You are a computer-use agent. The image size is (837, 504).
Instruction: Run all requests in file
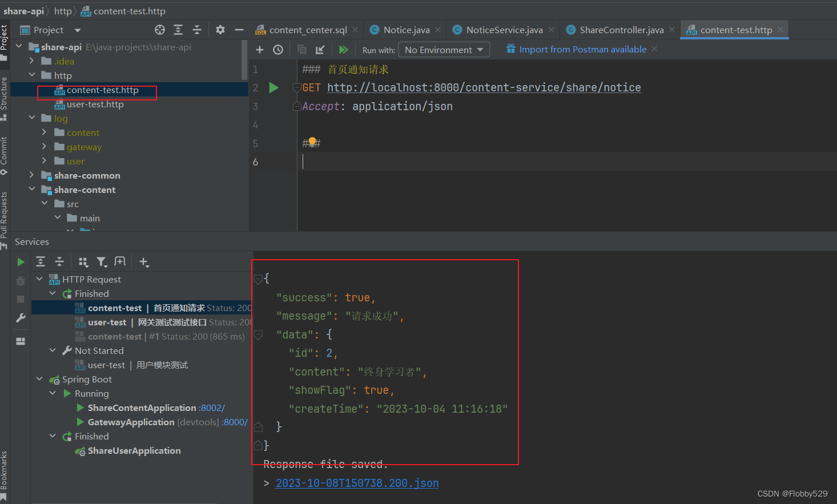point(344,50)
